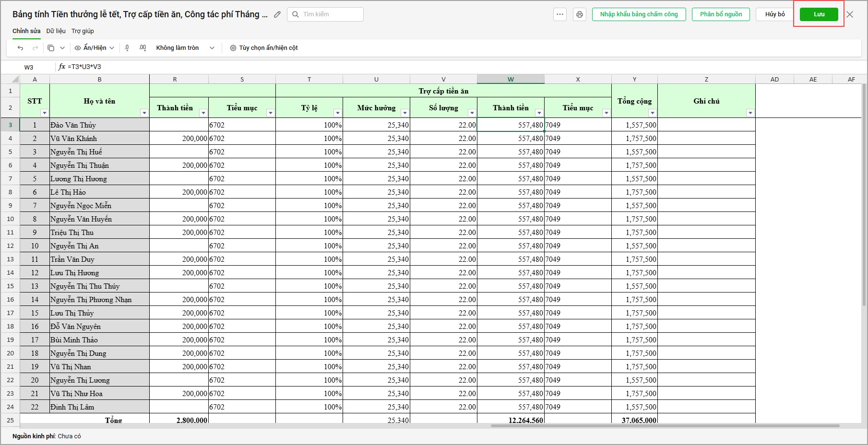Click the Nhập khẩu bảng chấm công button

tap(639, 14)
